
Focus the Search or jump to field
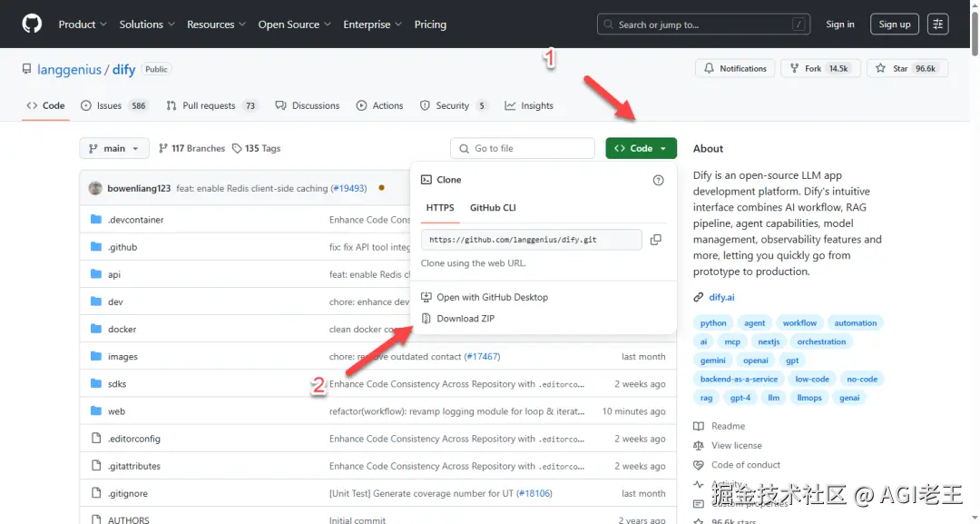[x=704, y=25]
